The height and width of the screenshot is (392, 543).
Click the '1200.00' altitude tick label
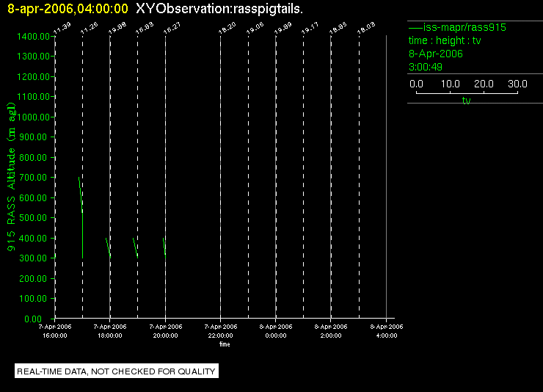point(33,76)
